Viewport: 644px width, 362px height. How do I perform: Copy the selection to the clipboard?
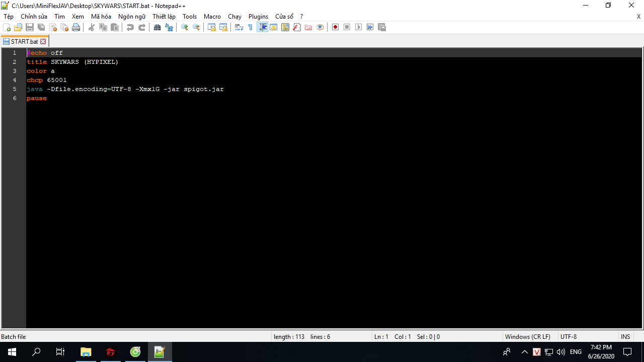[103, 27]
